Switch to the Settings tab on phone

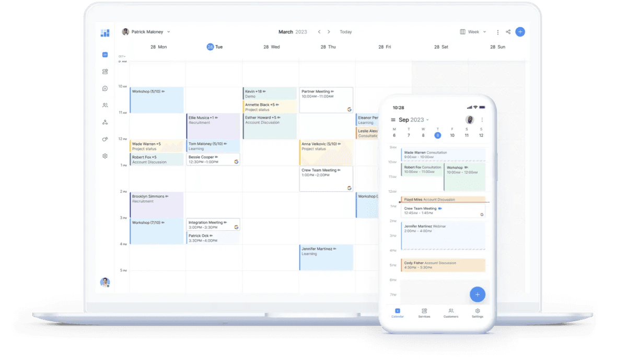pyautogui.click(x=478, y=313)
